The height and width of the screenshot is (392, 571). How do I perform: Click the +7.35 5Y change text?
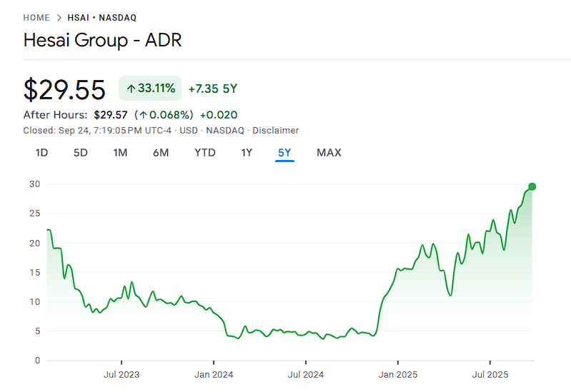coord(213,89)
